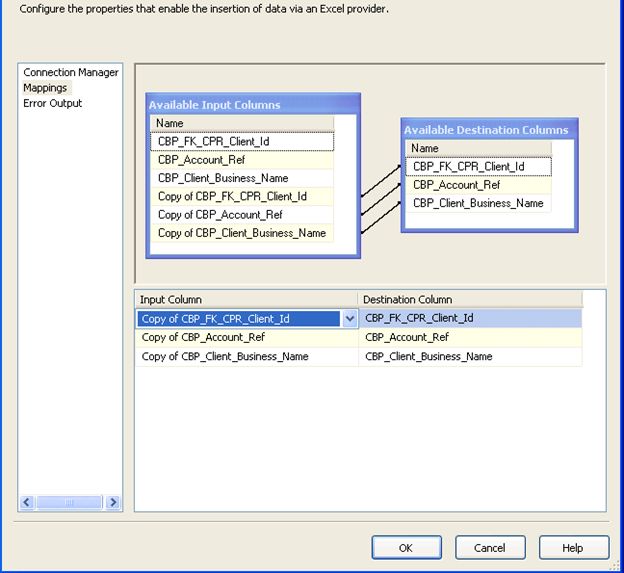Click the Available Destination Columns title bar
The height and width of the screenshot is (573, 624).
[x=489, y=130]
